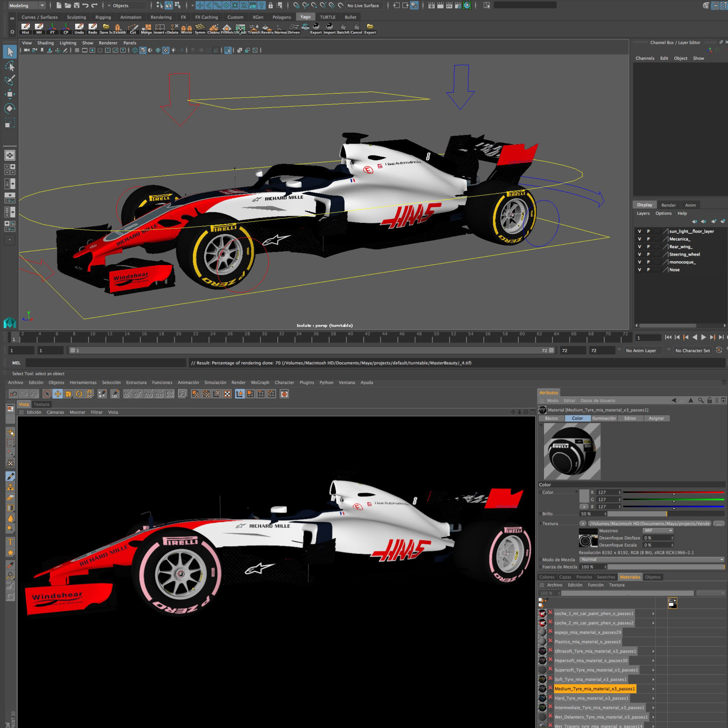This screenshot has width=728, height=728.
Task: Select the Move tool in Maya toolbox
Action: point(10,95)
